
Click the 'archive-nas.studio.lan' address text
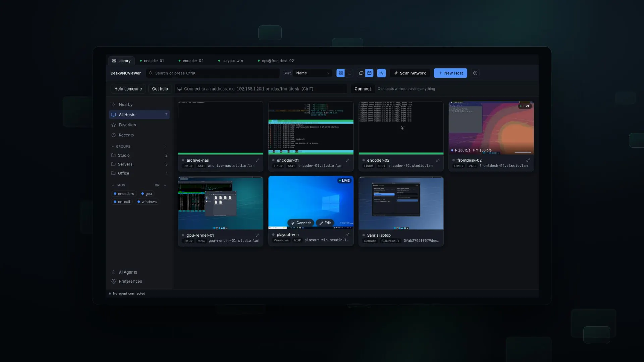tap(231, 166)
